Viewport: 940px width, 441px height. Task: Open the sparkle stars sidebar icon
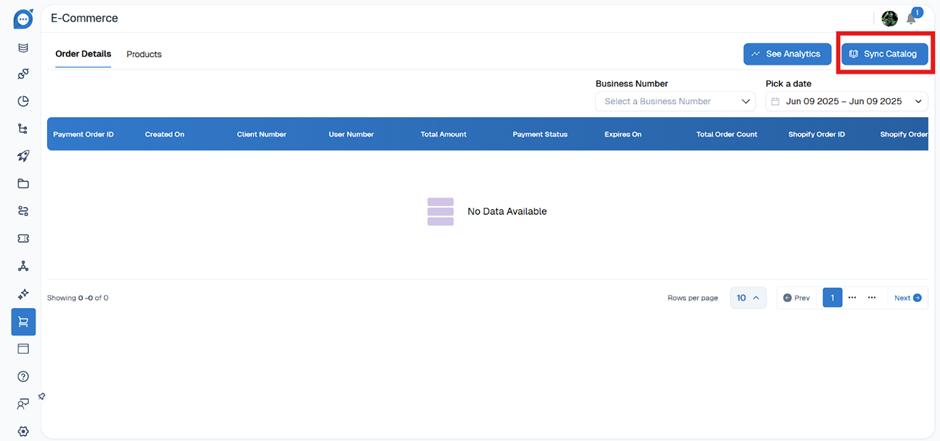tap(23, 294)
